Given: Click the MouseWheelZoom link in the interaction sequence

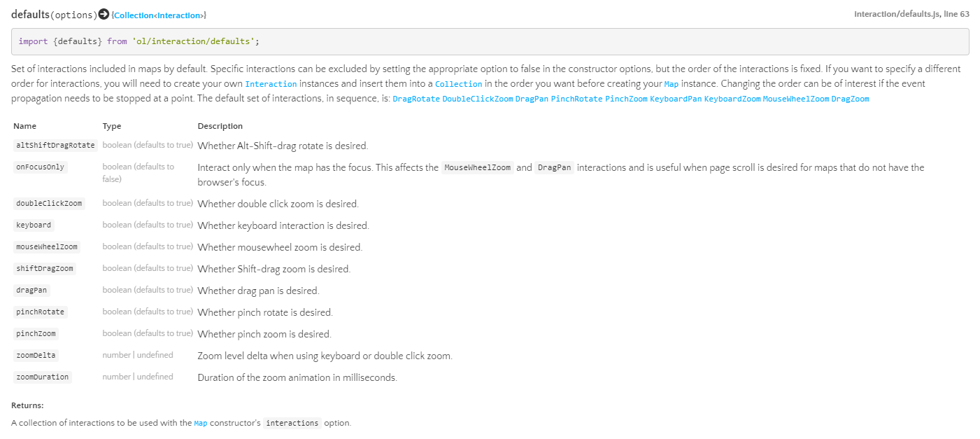Looking at the screenshot, I should pos(795,99).
